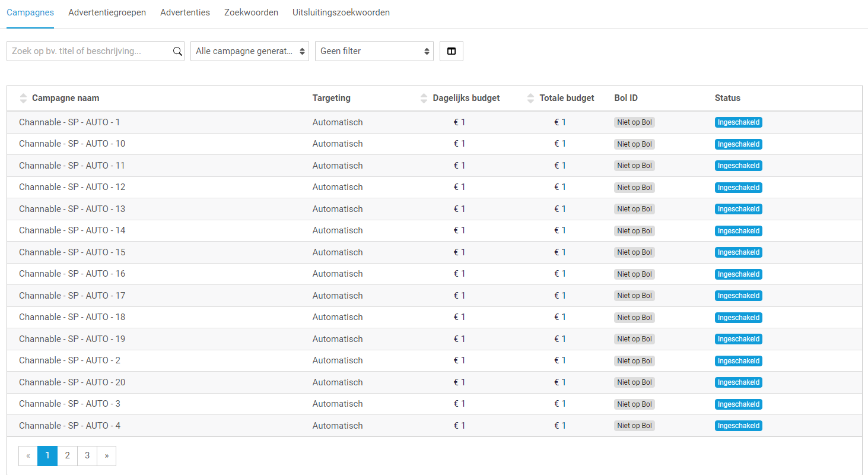The width and height of the screenshot is (868, 475).
Task: Select campaign Channable - SP - AUTO - 16
Action: [72, 274]
